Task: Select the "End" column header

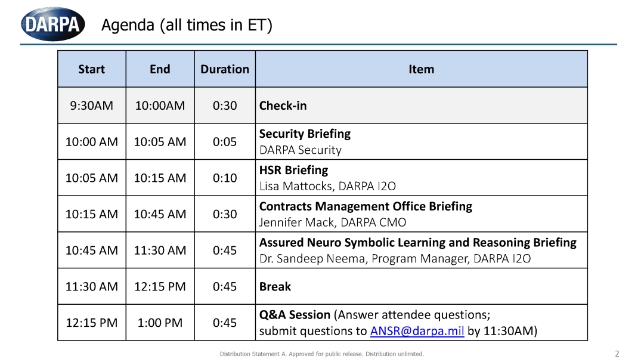Action: pyautogui.click(x=160, y=69)
